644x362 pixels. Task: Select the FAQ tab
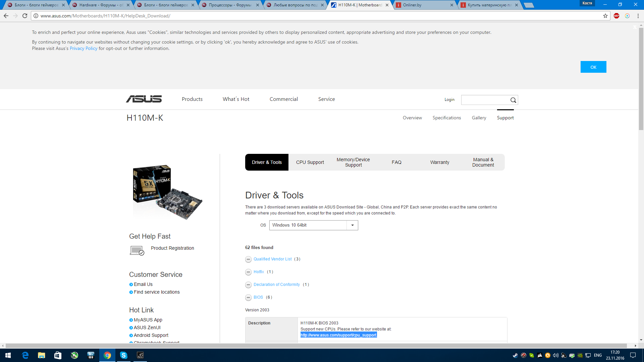click(x=396, y=162)
